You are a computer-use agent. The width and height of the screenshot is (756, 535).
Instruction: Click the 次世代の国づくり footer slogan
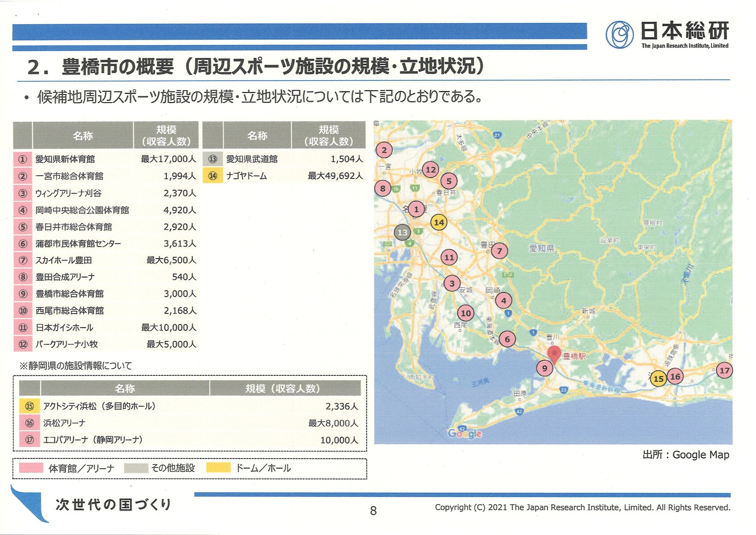click(x=113, y=505)
